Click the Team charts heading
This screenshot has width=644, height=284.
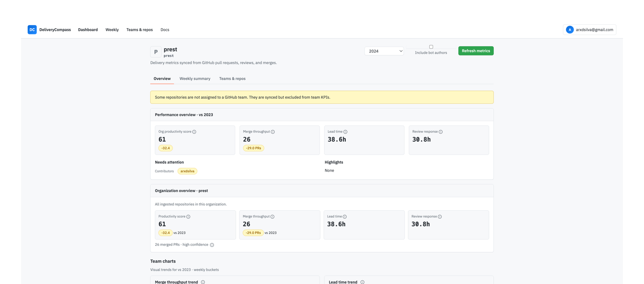(x=163, y=261)
